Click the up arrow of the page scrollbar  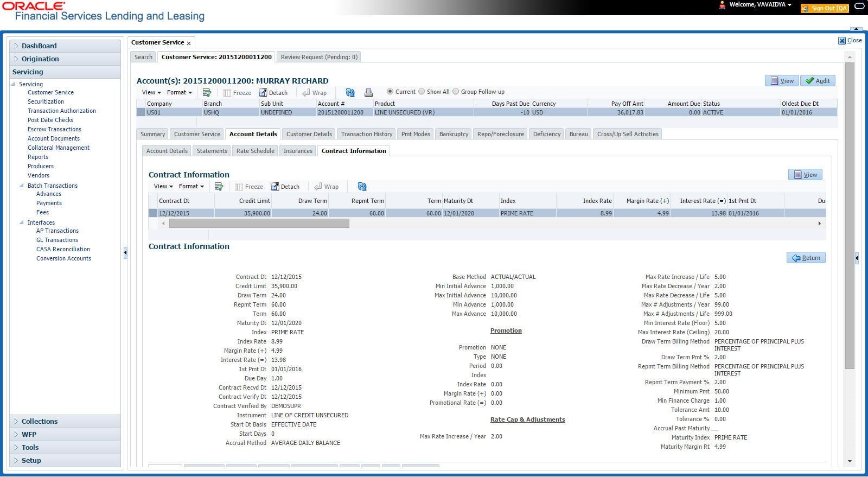coord(850,57)
